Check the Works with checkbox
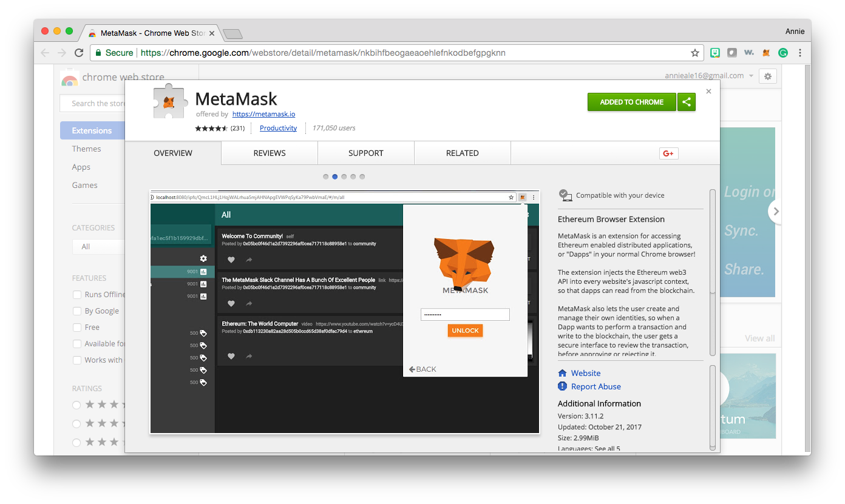This screenshot has width=845, height=504. pyautogui.click(x=77, y=360)
